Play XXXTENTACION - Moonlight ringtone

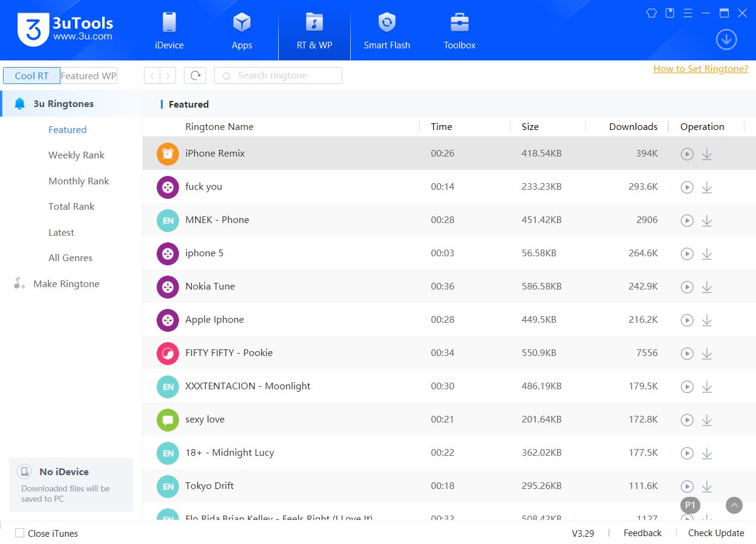pos(686,387)
